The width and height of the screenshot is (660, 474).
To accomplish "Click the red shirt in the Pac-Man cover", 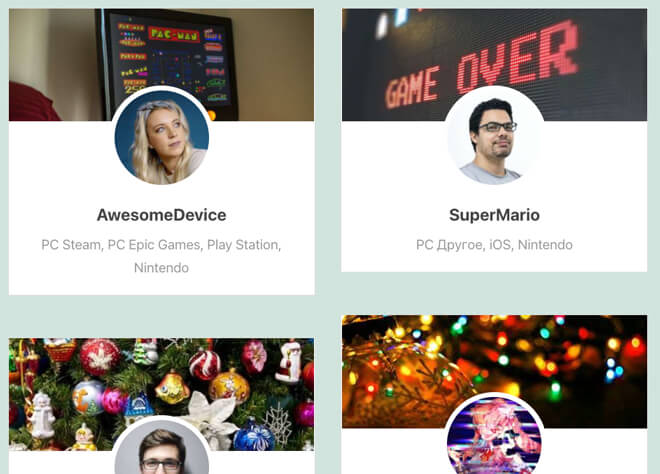I will point(33,102).
